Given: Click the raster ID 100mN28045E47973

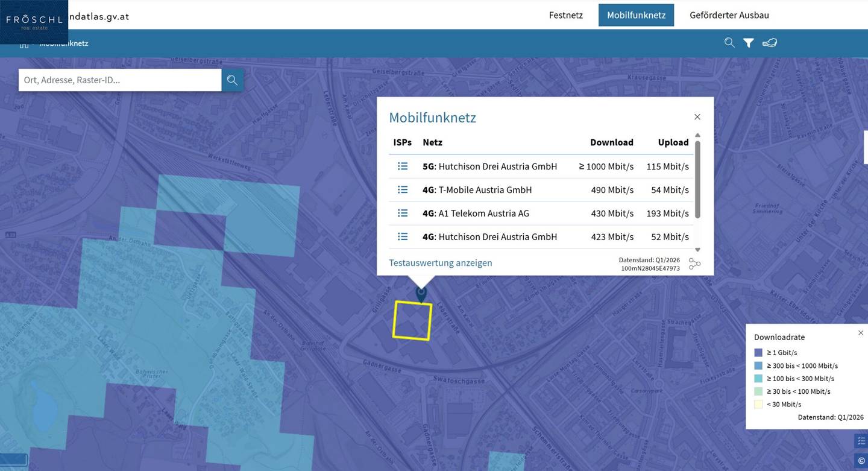Looking at the screenshot, I should coord(650,268).
